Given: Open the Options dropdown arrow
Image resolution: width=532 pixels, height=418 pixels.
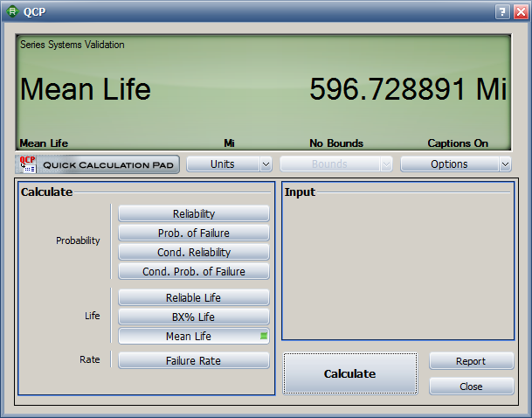Looking at the screenshot, I should (x=505, y=164).
